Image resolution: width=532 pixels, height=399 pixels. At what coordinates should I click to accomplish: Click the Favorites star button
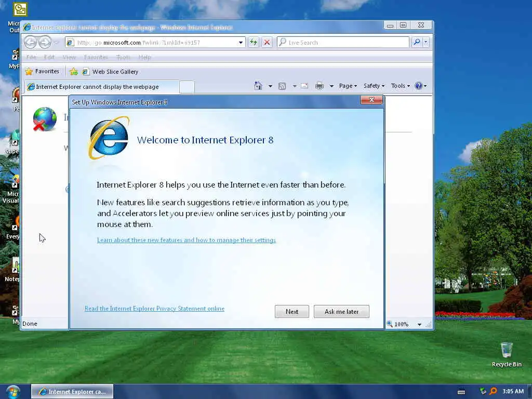click(x=43, y=72)
